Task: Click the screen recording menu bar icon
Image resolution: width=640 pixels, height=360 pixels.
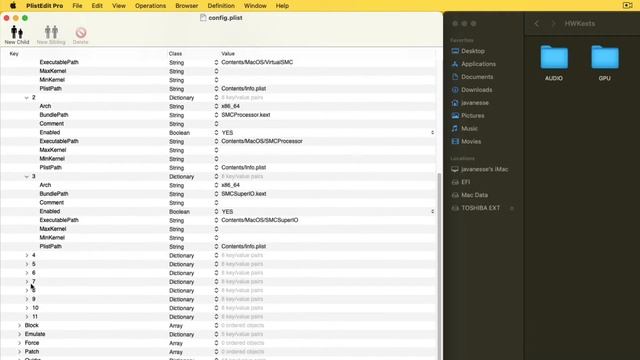Action: tap(627, 6)
